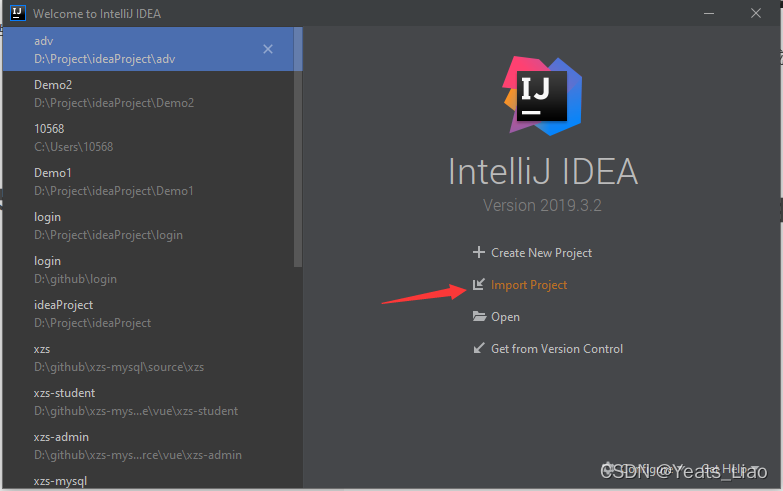783x491 pixels.
Task: Click Import Project link
Action: pos(529,285)
